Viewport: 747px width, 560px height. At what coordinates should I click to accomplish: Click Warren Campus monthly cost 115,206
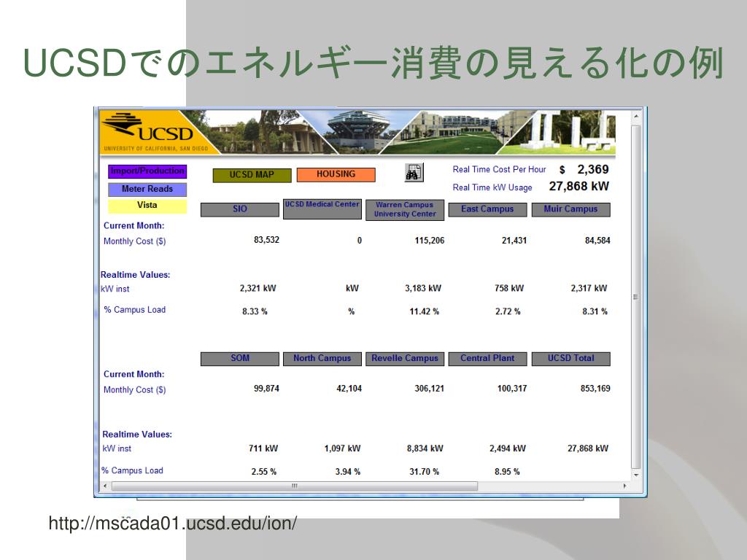coord(429,241)
